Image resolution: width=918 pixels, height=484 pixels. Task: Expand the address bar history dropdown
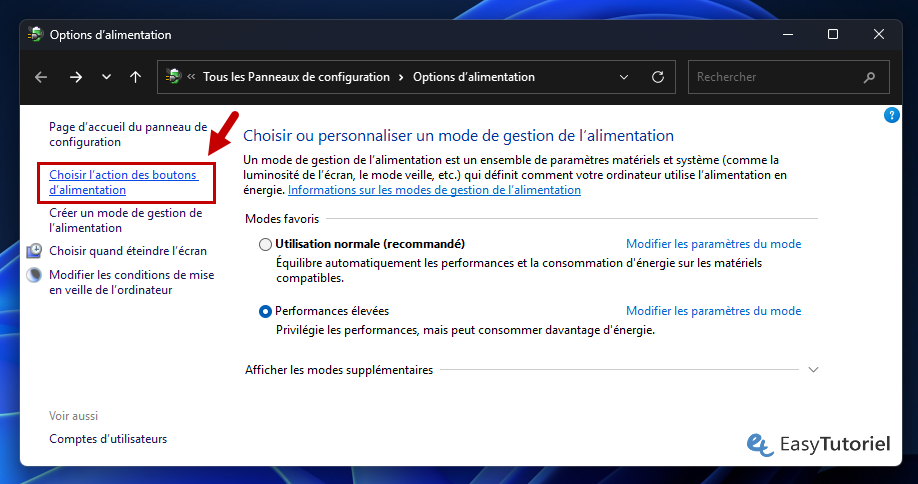[x=624, y=77]
